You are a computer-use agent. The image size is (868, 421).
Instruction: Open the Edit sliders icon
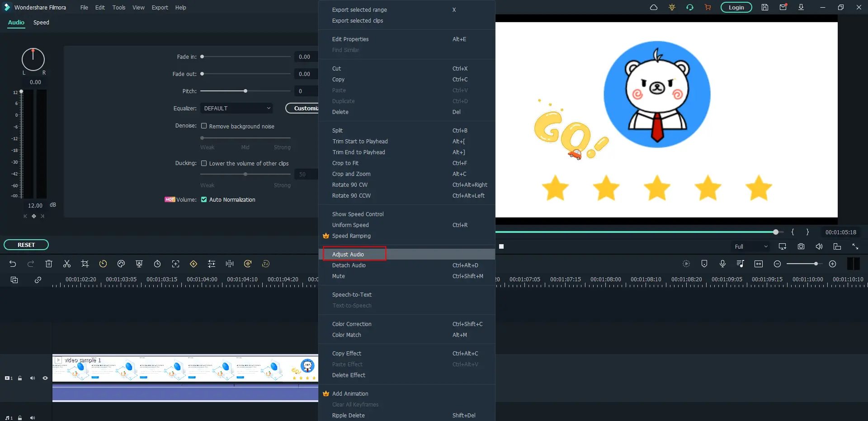212,264
